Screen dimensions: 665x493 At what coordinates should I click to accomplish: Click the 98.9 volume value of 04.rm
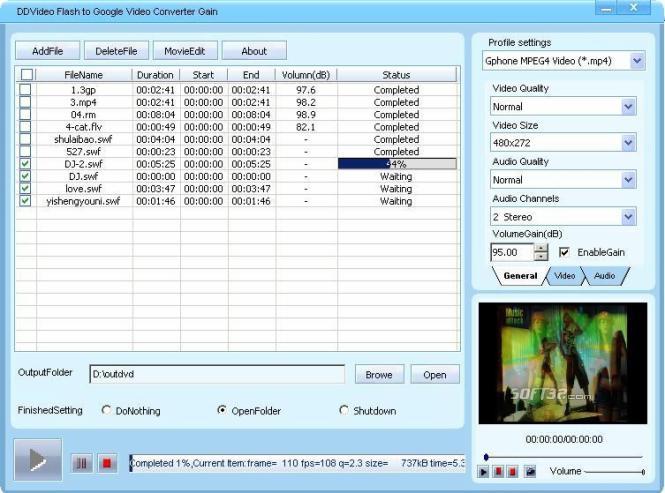[x=306, y=115]
